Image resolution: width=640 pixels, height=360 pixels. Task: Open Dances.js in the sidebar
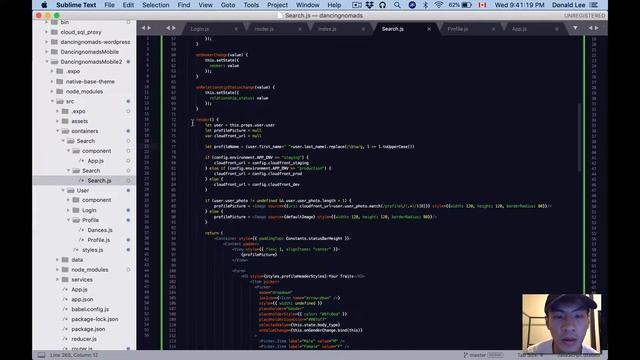100,230
